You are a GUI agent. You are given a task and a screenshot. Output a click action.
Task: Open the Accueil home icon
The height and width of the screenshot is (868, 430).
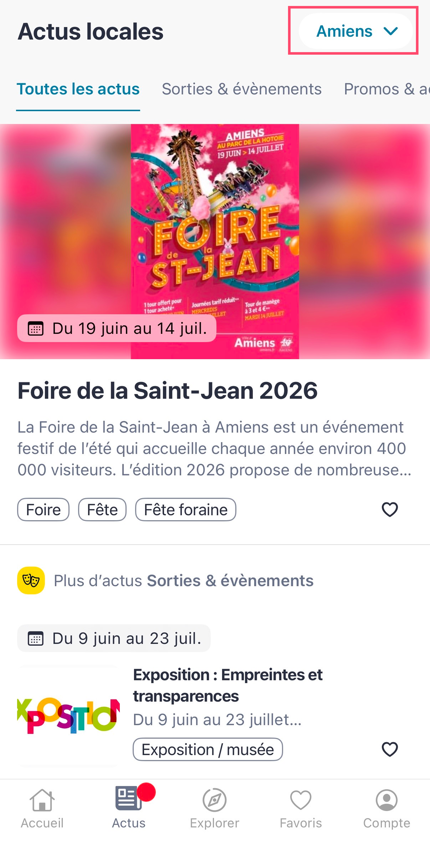42,800
